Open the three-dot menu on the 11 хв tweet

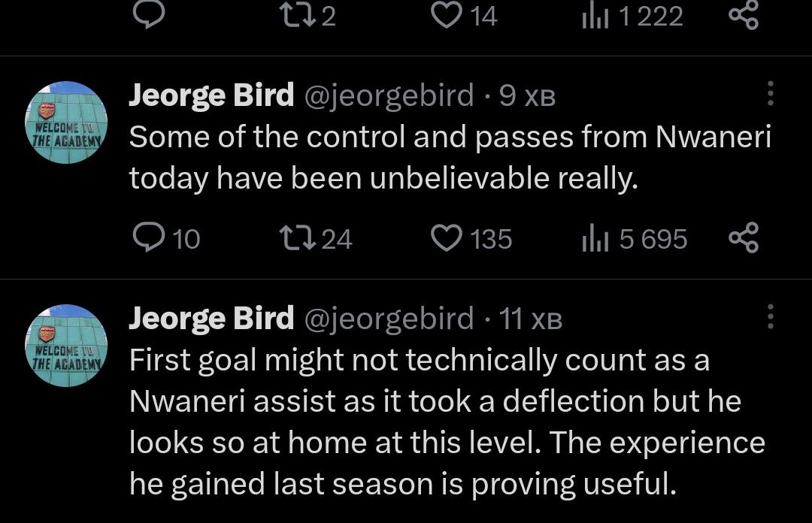tap(769, 317)
